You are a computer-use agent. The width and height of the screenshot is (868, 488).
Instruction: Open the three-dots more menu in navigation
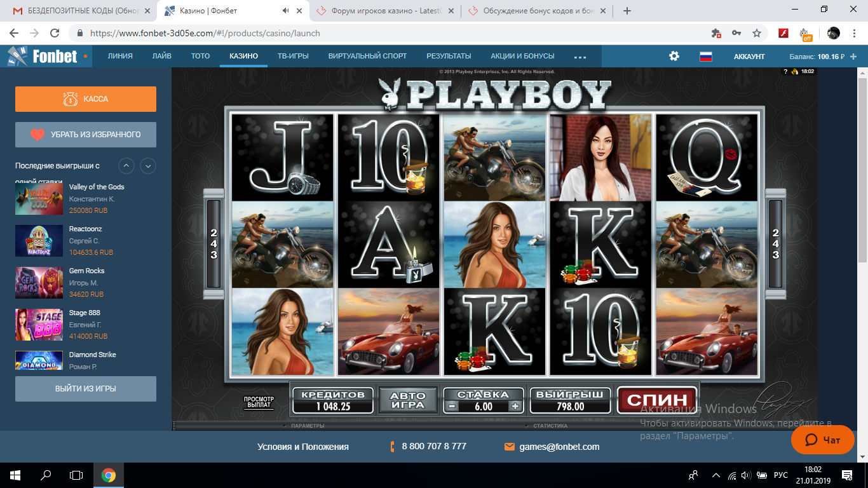[x=580, y=57]
